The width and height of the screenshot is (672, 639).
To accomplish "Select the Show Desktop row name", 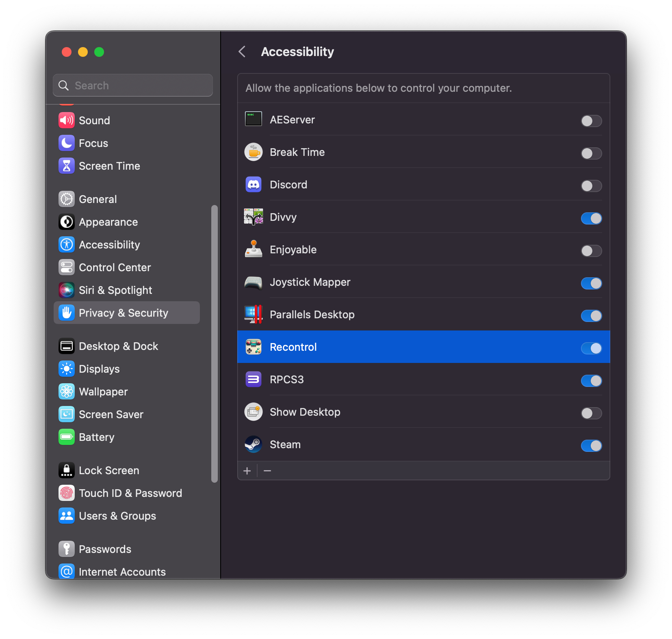I will click(x=305, y=412).
